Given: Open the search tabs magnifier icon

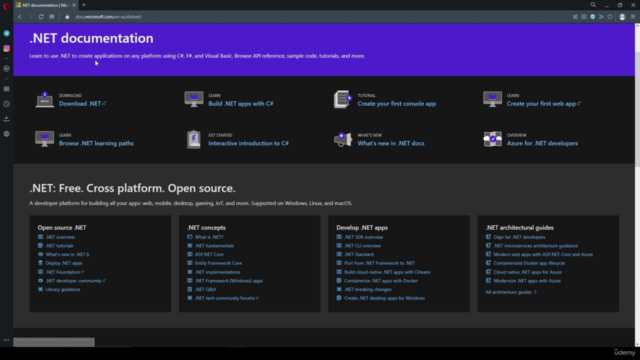Looking at the screenshot, I should [593, 5].
